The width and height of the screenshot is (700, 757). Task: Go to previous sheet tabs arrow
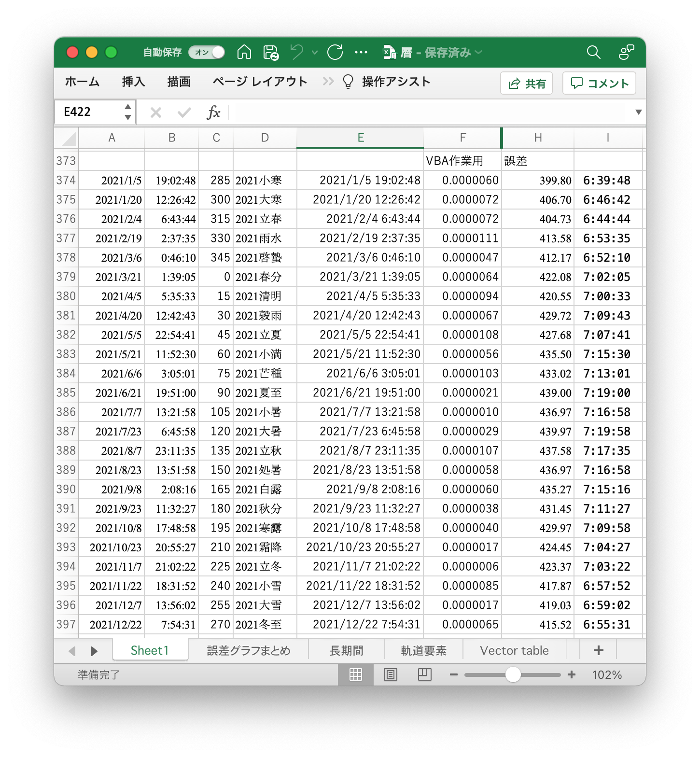72,651
